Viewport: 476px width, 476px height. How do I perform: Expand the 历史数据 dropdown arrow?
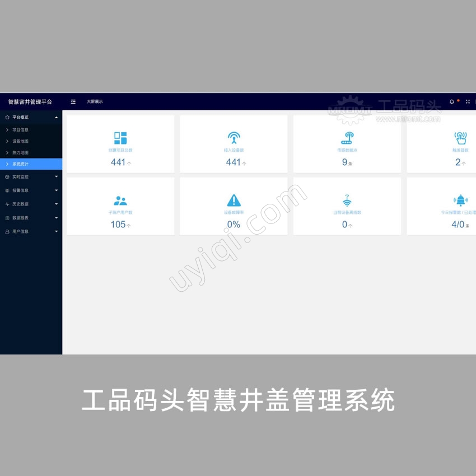pyautogui.click(x=56, y=204)
